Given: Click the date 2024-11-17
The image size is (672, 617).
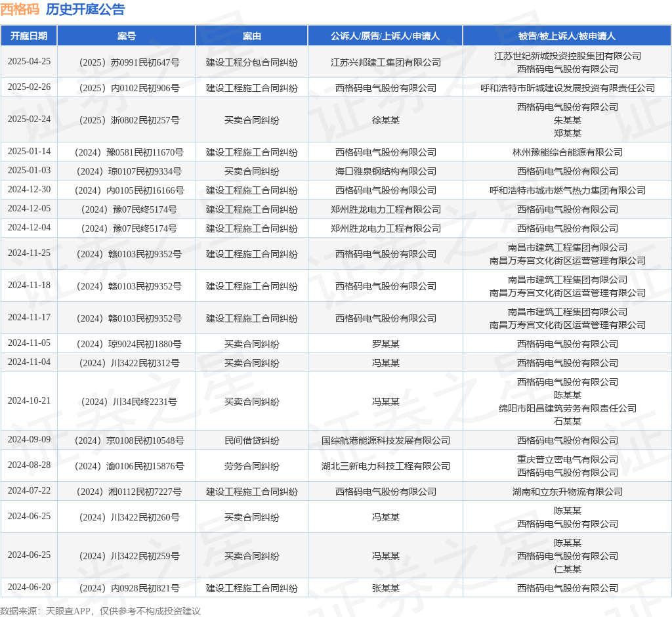Looking at the screenshot, I should click(29, 317).
